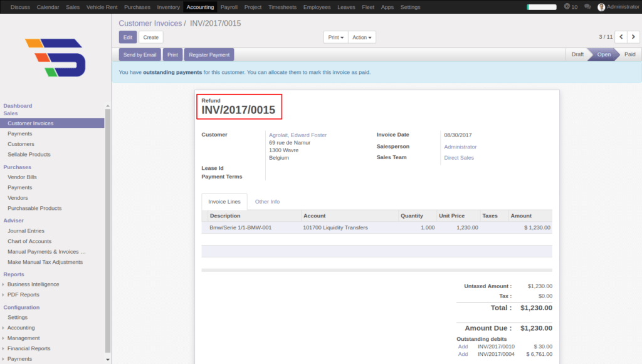The image size is (642, 364).
Task: Open Customers in sidebar
Action: (x=21, y=144)
